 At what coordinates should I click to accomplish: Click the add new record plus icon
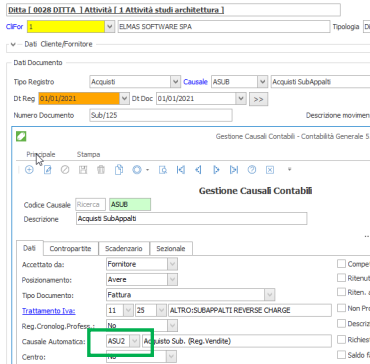[29, 170]
